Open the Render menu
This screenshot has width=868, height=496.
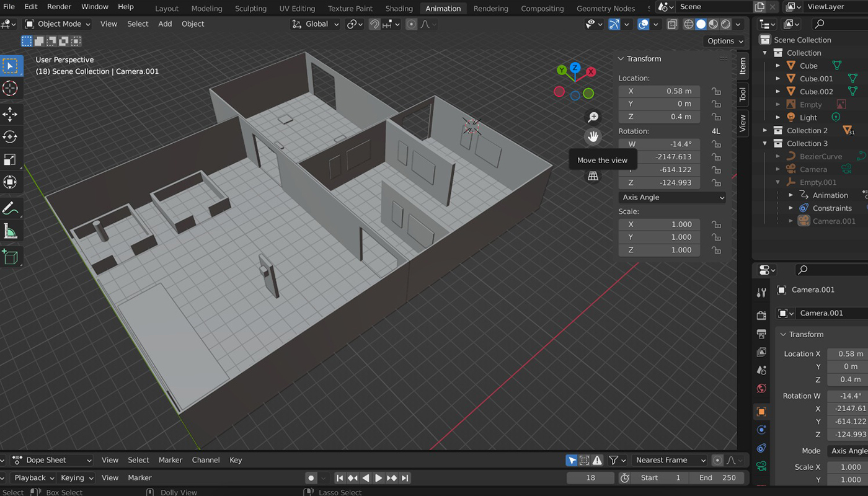tap(60, 7)
